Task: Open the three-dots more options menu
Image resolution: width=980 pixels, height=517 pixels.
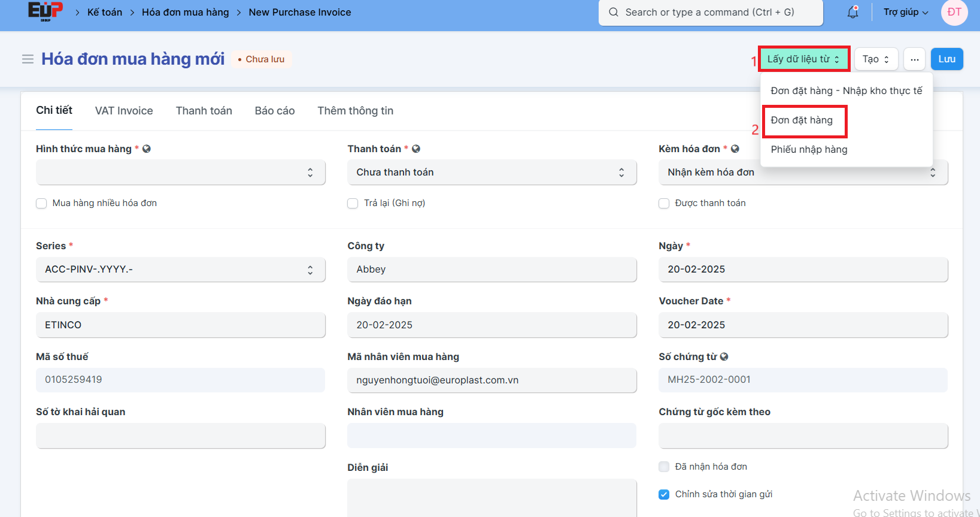Action: (914, 59)
